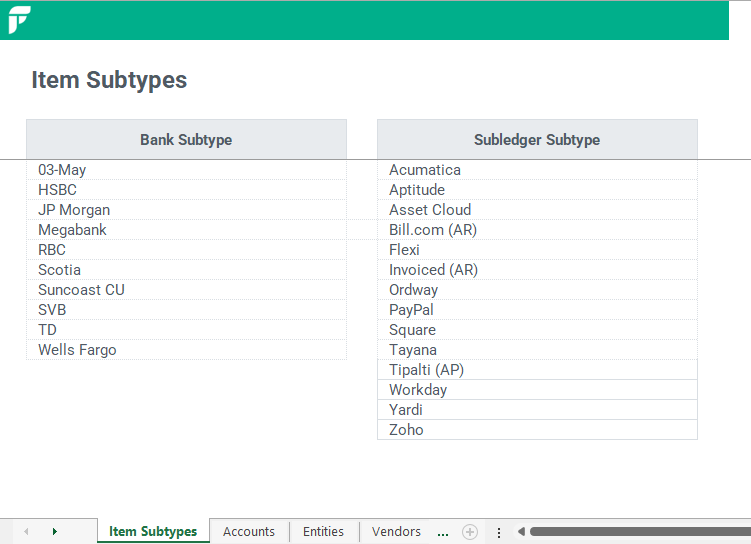Select the Bill.com (AR) cell
The image size is (751, 544).
[x=537, y=230]
